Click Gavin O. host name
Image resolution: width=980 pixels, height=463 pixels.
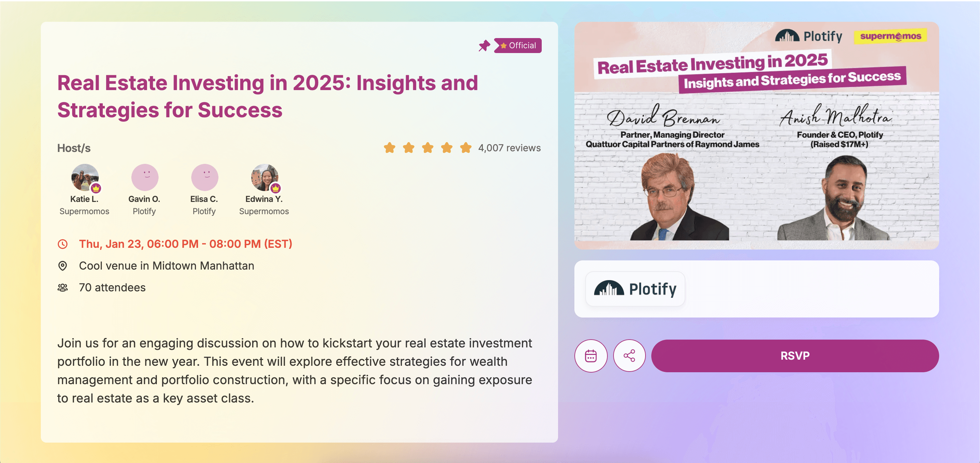coord(144,199)
